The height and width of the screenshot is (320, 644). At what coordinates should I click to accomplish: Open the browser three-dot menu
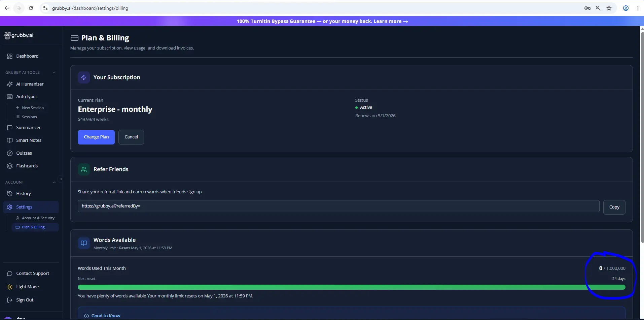click(x=638, y=8)
